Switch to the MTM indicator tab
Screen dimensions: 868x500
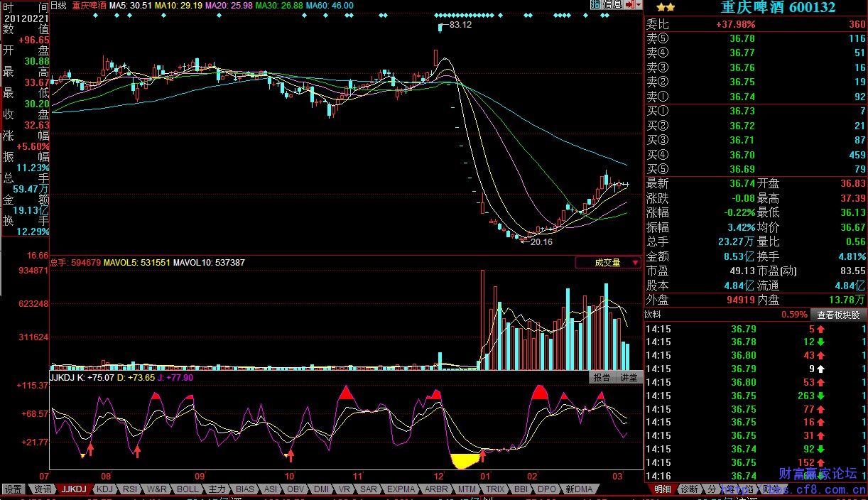coord(467,489)
